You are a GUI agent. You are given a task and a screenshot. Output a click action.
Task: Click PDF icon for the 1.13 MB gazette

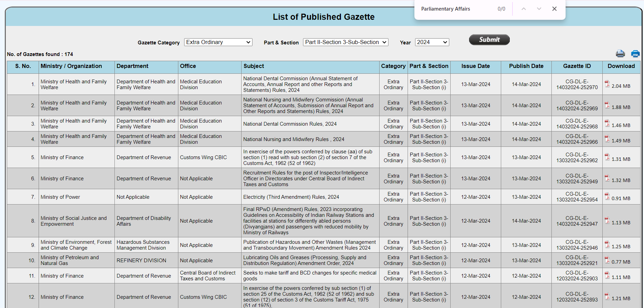pos(607,221)
